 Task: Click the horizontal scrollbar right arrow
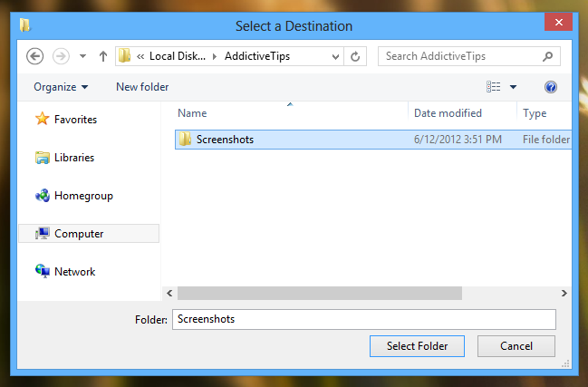pos(564,294)
